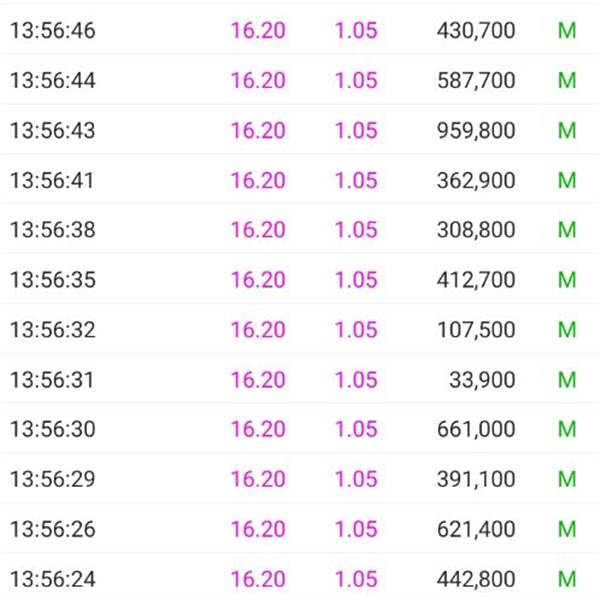
Task: Click the 430,700 volume value
Action: coord(476,31)
